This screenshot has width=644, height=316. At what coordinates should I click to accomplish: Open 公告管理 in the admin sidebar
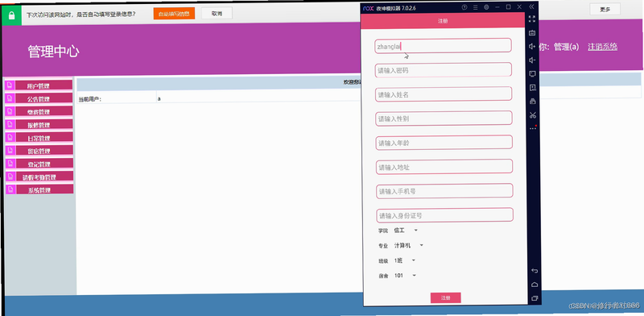click(x=39, y=98)
